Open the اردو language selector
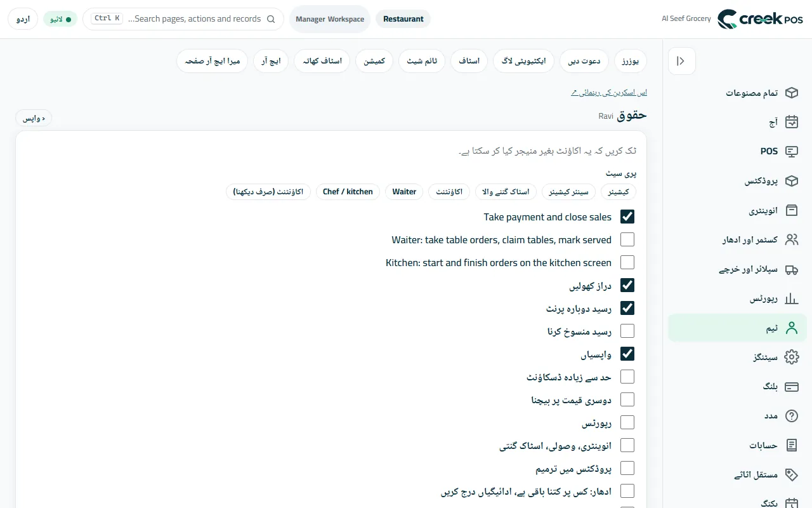 (23, 19)
